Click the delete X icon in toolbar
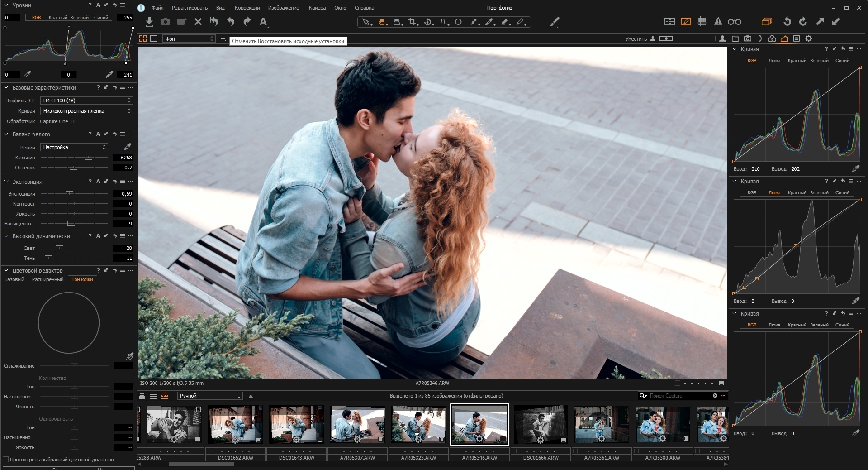The height and width of the screenshot is (470, 868). 198,22
